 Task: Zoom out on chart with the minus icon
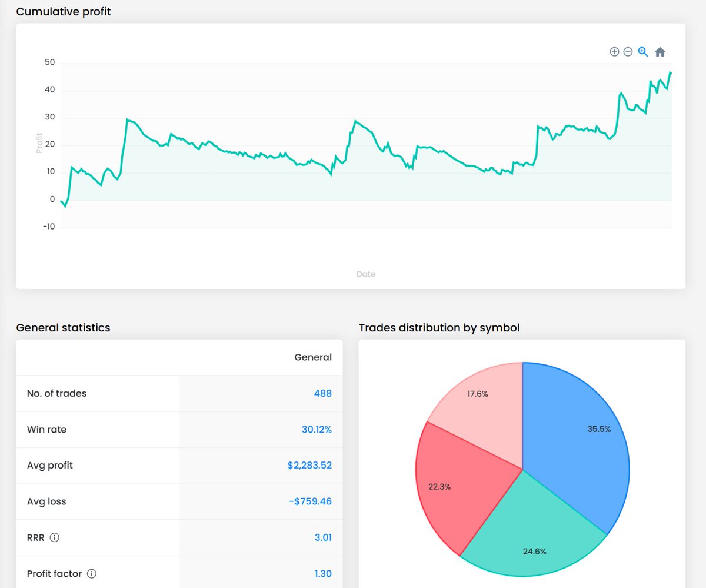[628, 52]
